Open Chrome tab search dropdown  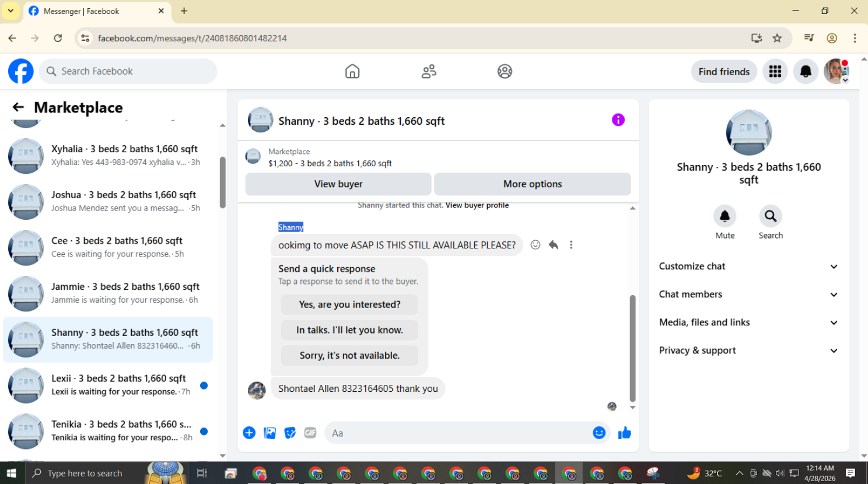click(10, 10)
